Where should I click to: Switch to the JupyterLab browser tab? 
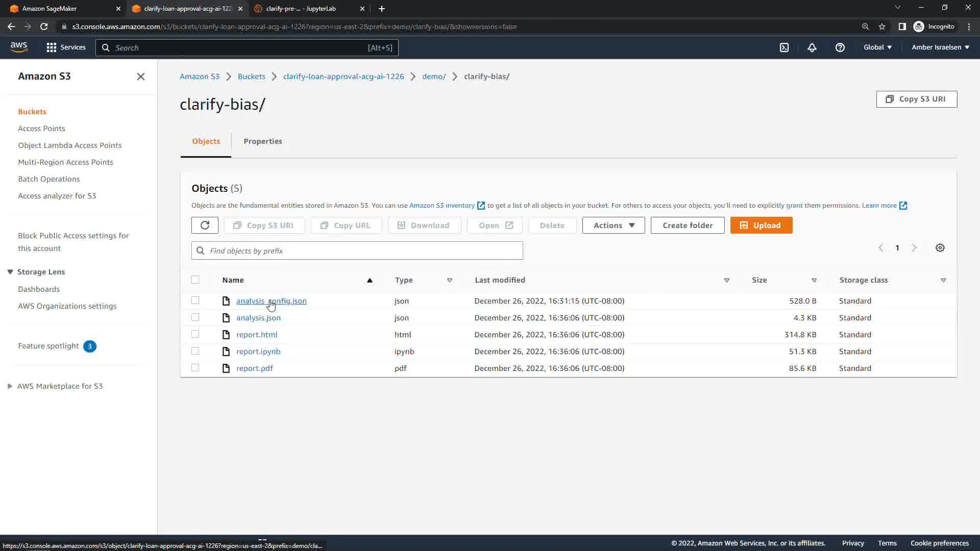301,9
